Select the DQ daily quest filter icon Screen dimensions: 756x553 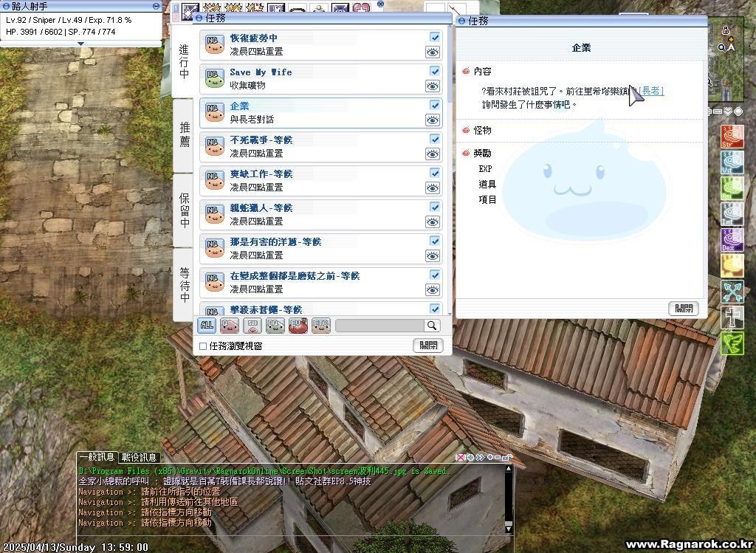coord(275,326)
